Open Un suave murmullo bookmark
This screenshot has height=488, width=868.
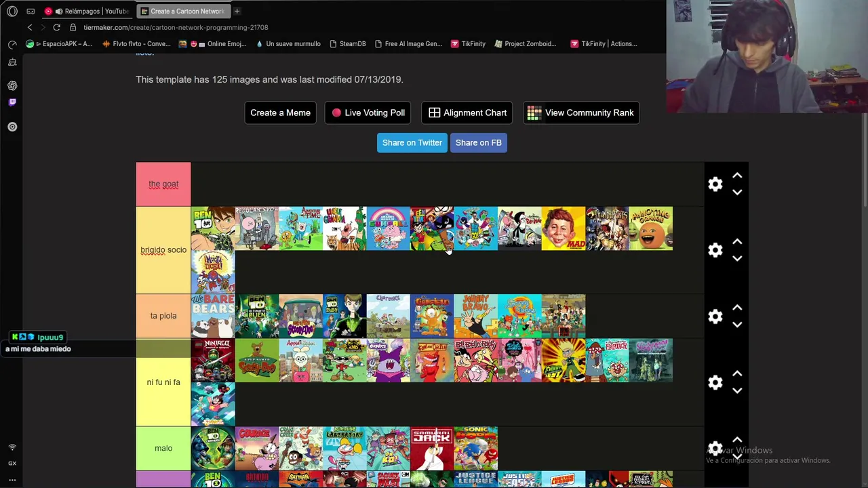pyautogui.click(x=288, y=43)
